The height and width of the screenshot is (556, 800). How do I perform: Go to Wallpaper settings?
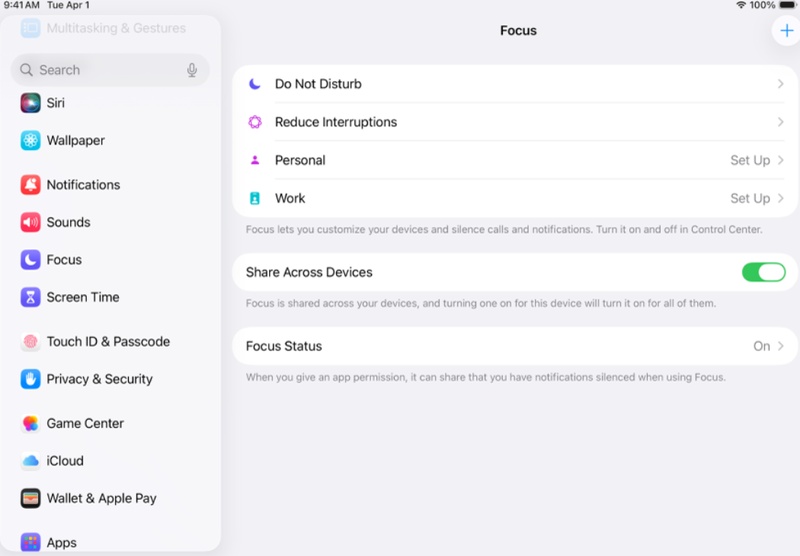[76, 141]
